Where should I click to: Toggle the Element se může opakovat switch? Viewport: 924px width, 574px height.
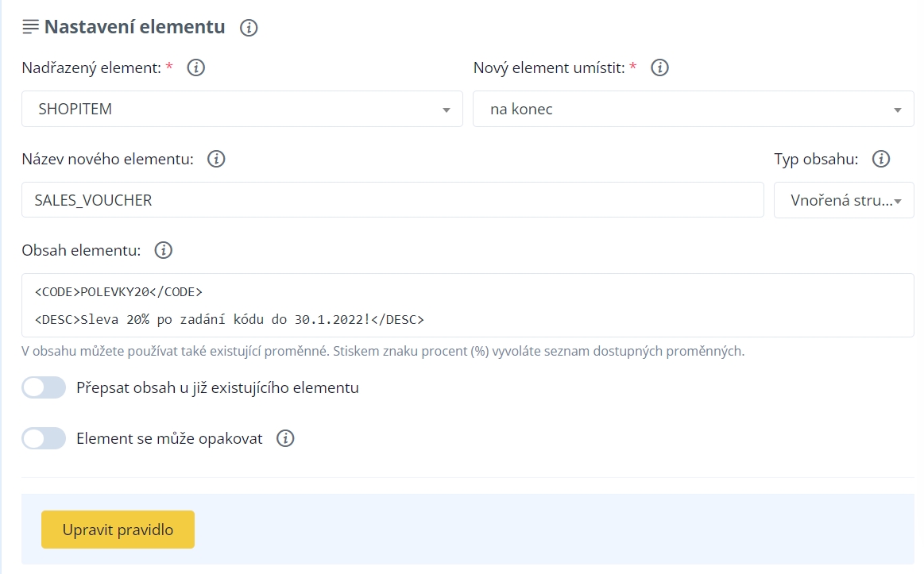point(44,438)
